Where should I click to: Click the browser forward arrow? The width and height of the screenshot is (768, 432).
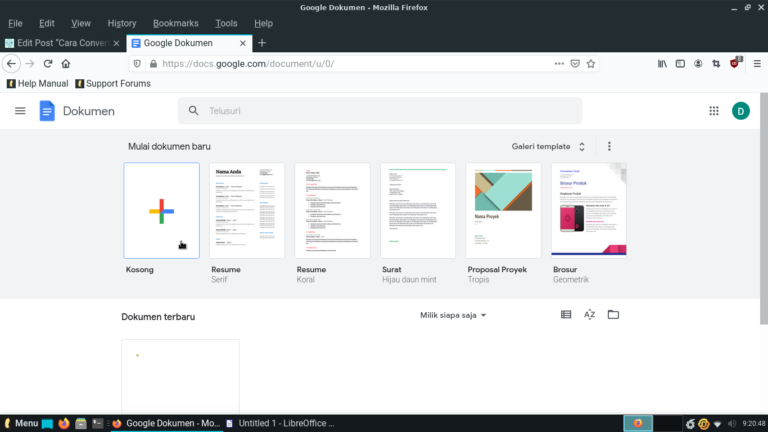(30, 64)
